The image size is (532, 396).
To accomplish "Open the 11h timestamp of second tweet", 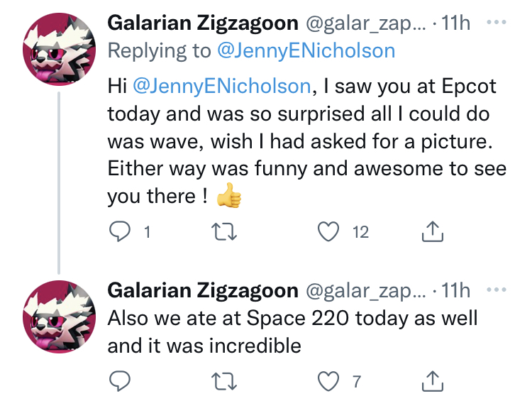I will 455,291.
